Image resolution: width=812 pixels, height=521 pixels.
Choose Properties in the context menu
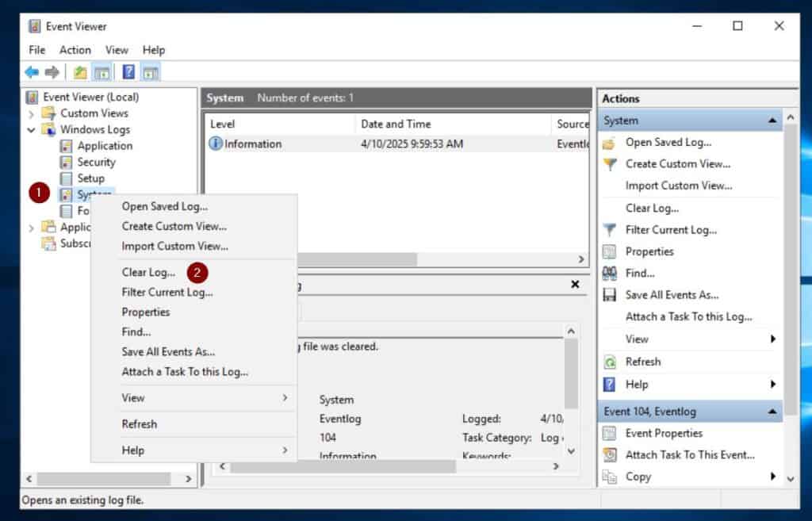pyautogui.click(x=146, y=312)
